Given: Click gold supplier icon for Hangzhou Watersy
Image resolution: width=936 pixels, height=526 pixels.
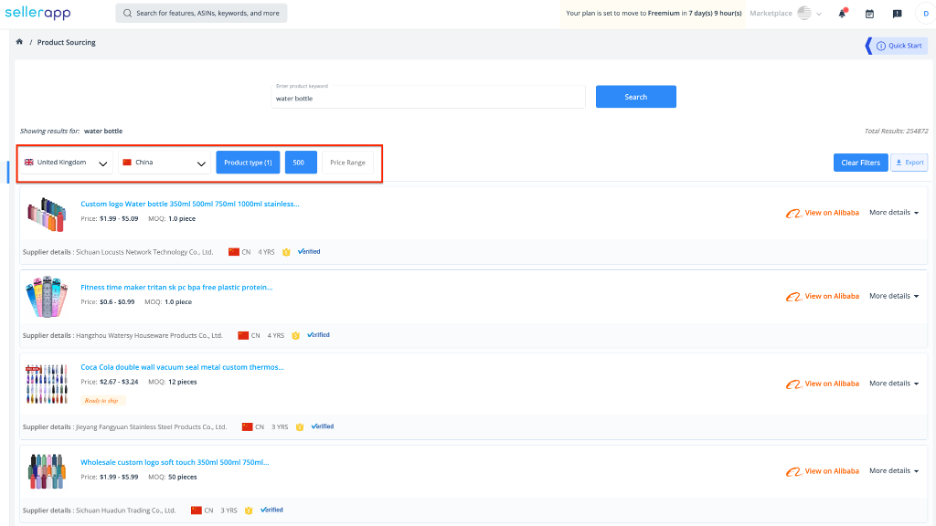Looking at the screenshot, I should pos(295,336).
